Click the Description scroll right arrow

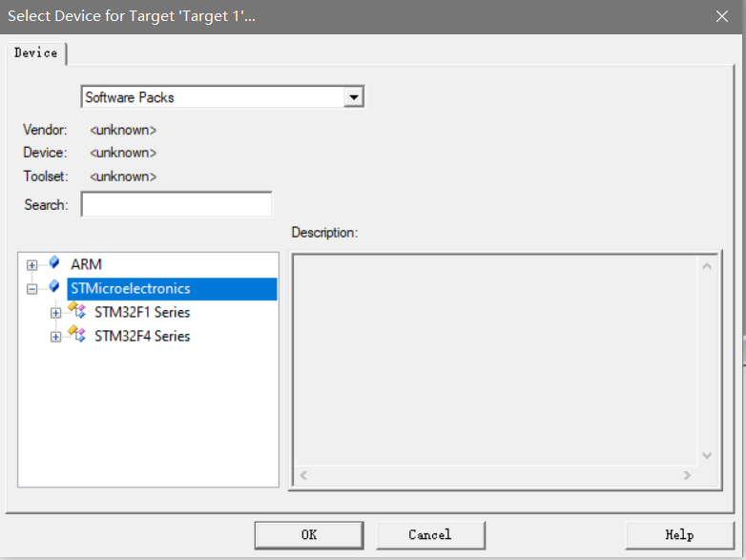[687, 475]
